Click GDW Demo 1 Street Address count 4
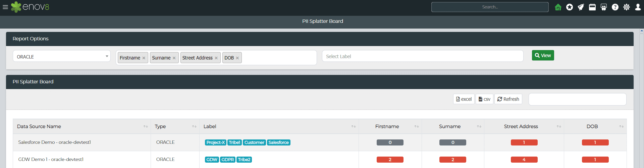Viewport: 644px width, 168px height. point(524,160)
